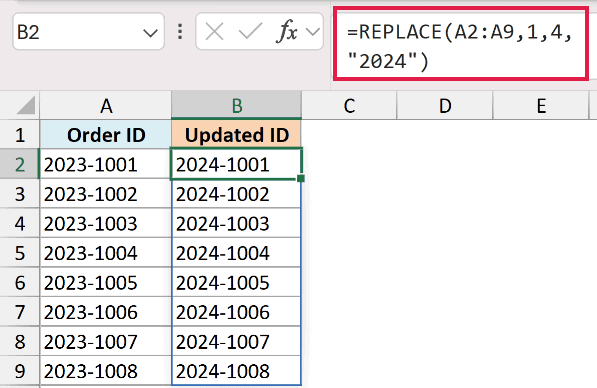Select column C header
597x388 pixels.
click(x=349, y=105)
